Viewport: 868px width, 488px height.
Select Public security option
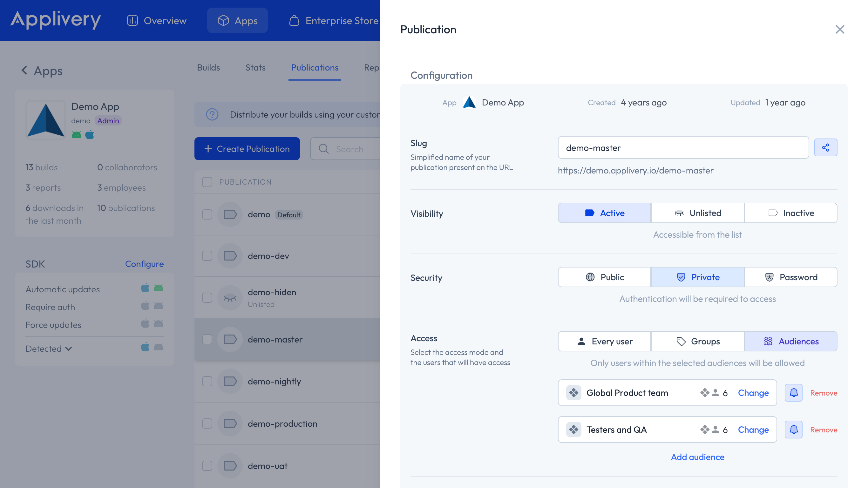pyautogui.click(x=604, y=277)
